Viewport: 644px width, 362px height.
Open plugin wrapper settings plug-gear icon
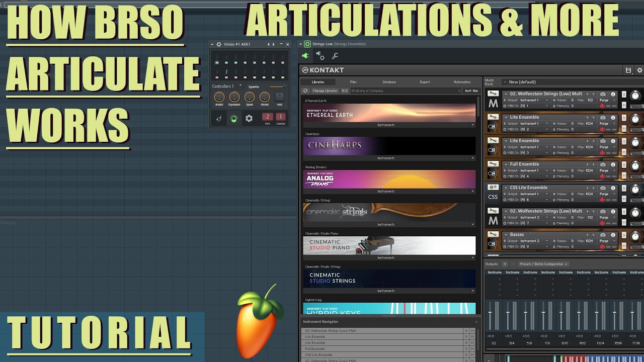[x=320, y=56]
